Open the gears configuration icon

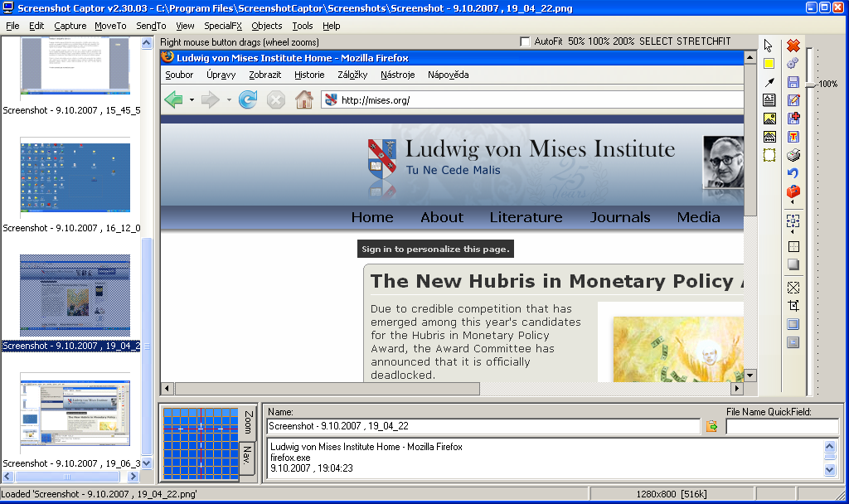[x=793, y=63]
